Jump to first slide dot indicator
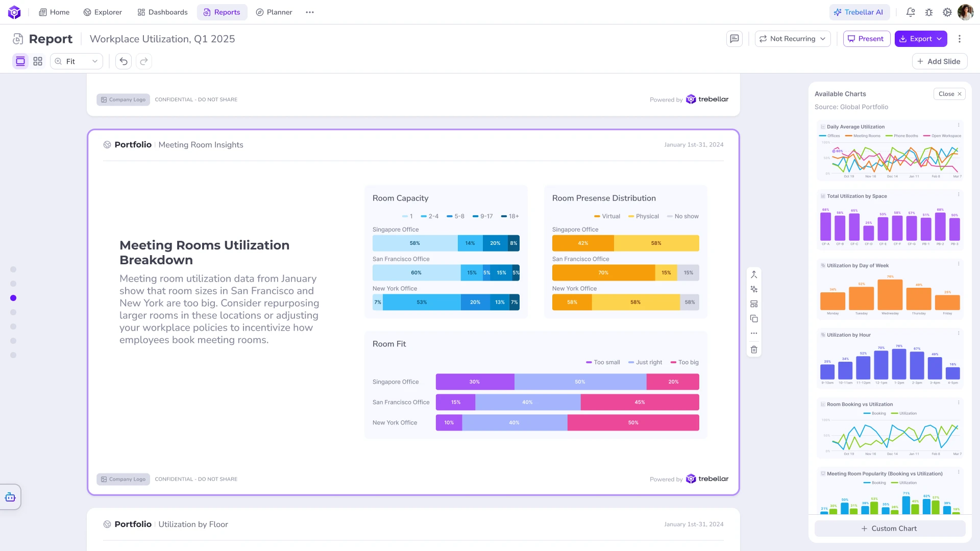This screenshot has width=980, height=551. 13,269
